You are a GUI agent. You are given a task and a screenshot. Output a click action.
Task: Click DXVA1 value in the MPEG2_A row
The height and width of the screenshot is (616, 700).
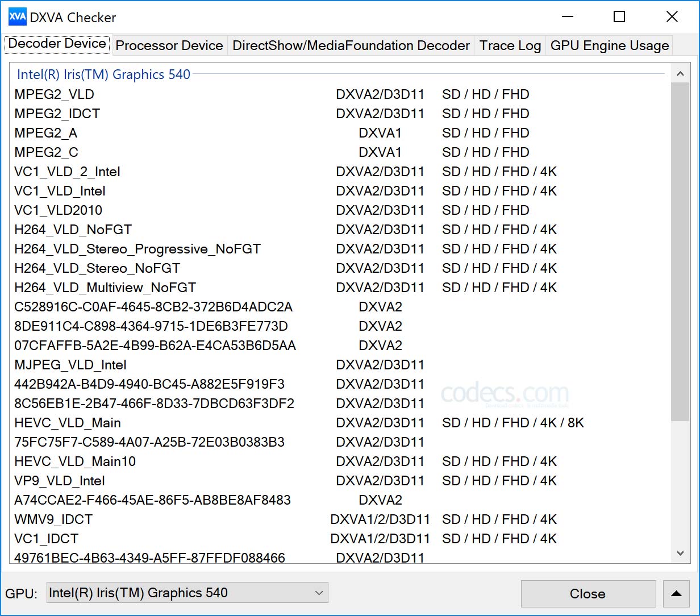(x=380, y=133)
